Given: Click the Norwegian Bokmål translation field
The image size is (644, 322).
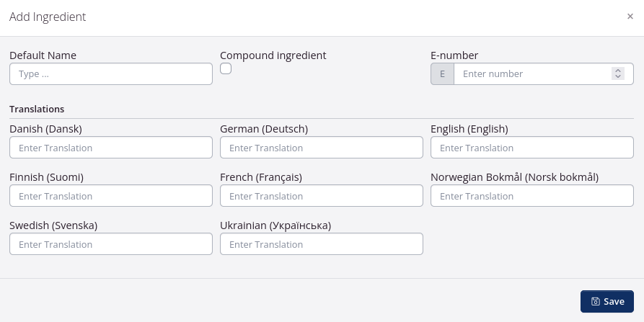Looking at the screenshot, I should coord(531,196).
